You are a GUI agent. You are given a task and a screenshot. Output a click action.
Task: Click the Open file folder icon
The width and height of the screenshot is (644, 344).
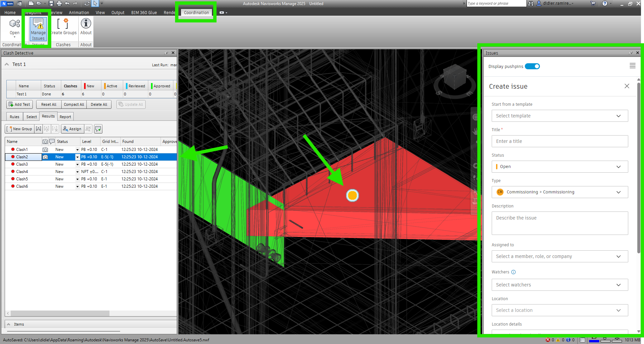(39, 3)
